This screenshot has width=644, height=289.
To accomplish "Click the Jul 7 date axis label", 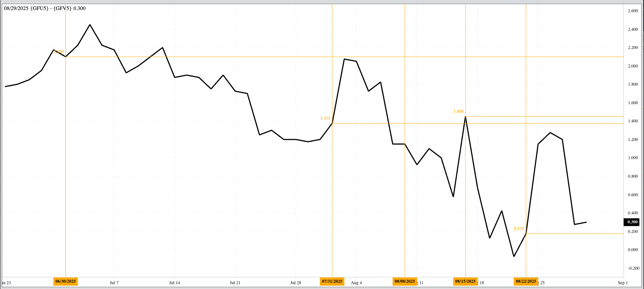I will (114, 283).
